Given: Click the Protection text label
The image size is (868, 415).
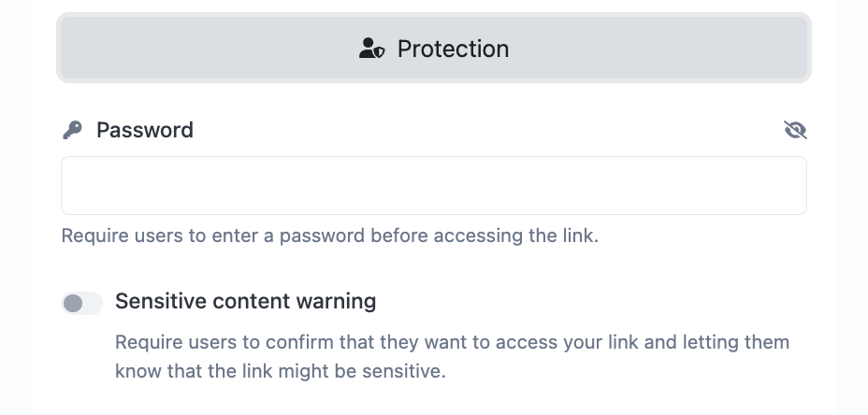Looking at the screenshot, I should [453, 49].
